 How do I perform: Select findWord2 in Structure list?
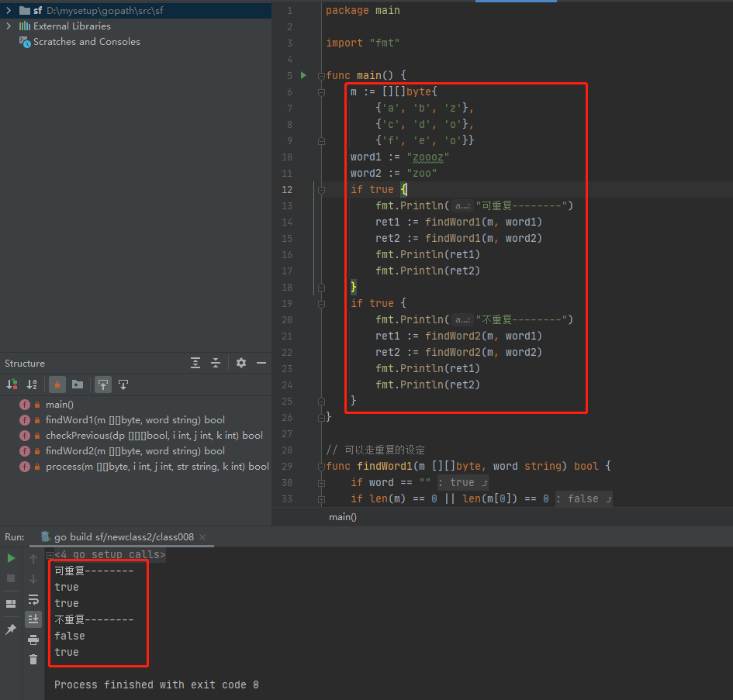click(135, 451)
